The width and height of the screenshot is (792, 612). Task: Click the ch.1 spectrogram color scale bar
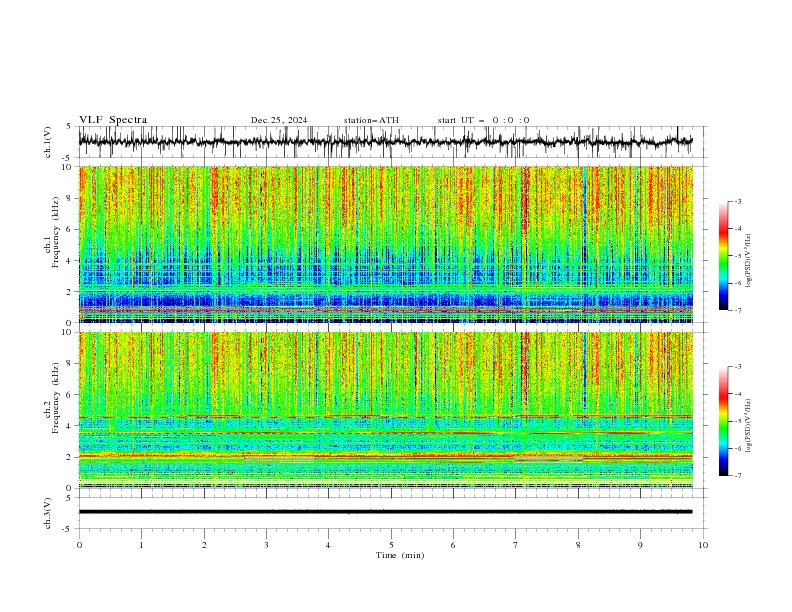[723, 256]
